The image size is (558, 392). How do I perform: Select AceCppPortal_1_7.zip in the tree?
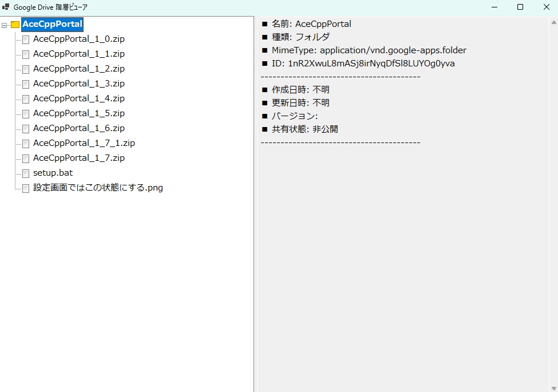(78, 159)
